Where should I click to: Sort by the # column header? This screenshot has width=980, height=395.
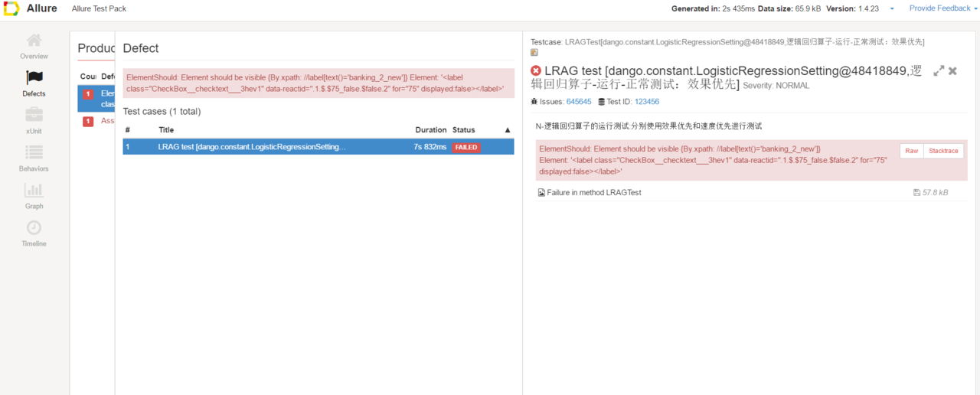[128, 130]
